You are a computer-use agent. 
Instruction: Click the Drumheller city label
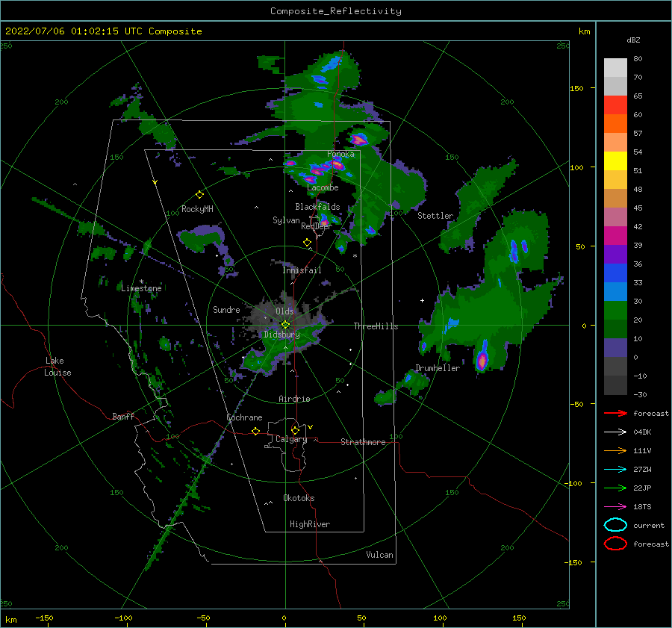[x=438, y=368]
